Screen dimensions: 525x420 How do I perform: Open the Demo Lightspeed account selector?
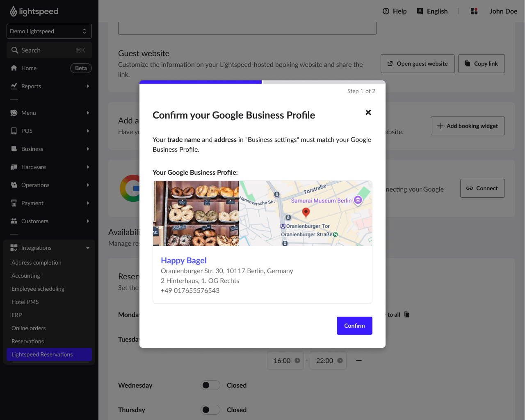tap(49, 31)
